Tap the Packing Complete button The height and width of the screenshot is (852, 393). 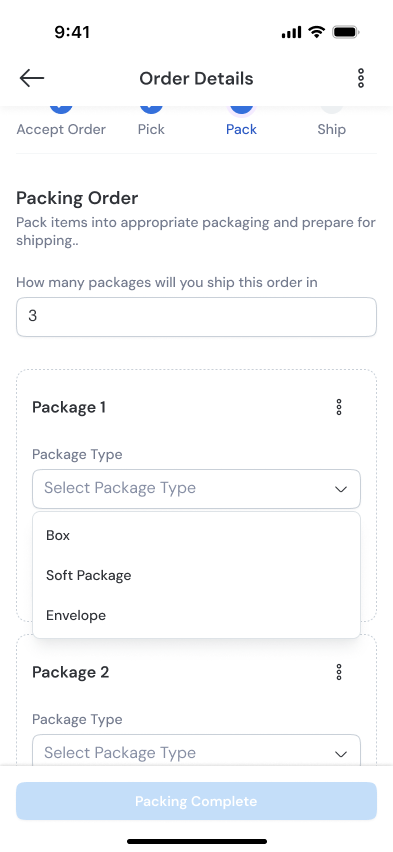pyautogui.click(x=196, y=801)
